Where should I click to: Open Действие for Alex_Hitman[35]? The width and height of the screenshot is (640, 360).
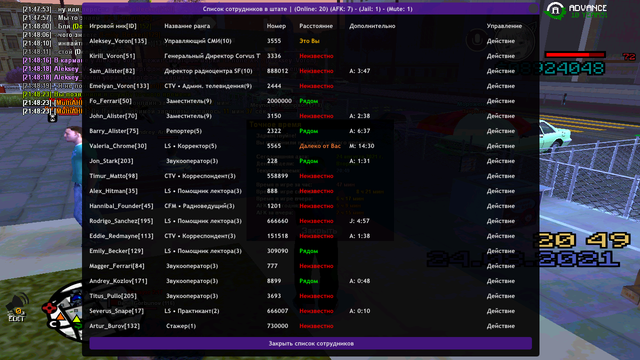tap(500, 191)
